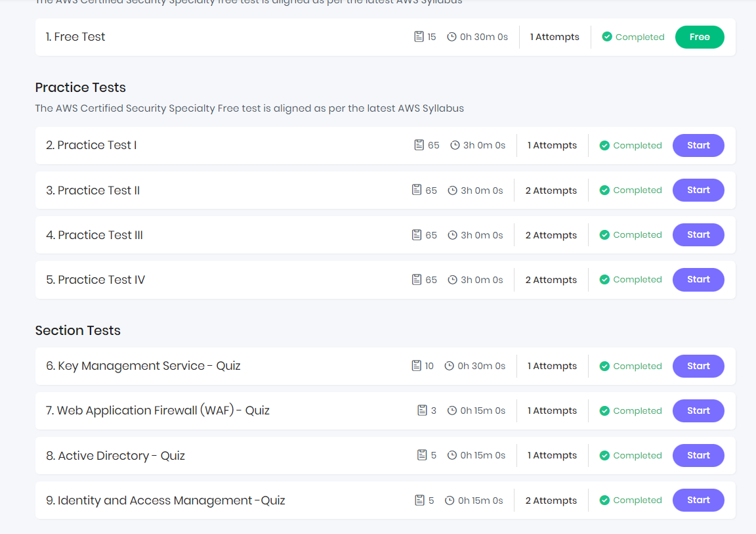Open the '4. Practice Test III' title
The image size is (756, 534).
click(94, 235)
